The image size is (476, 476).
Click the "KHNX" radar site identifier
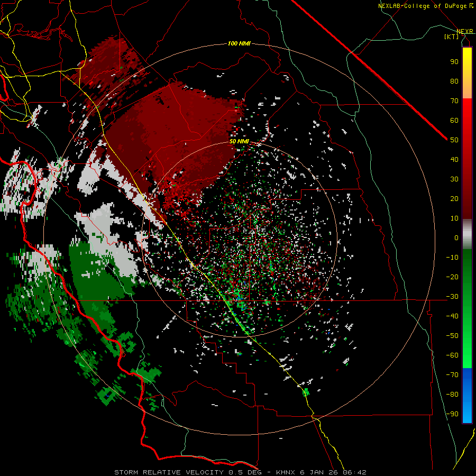pos(286,472)
